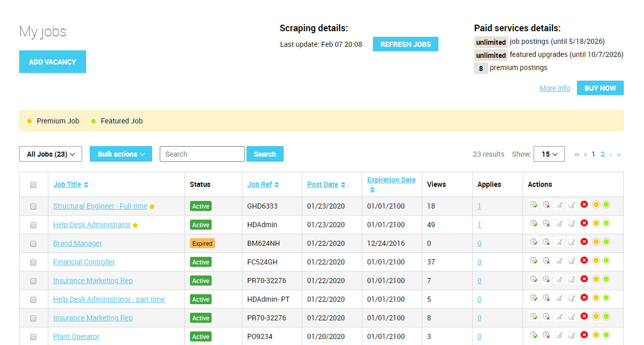Open the All Jobs (23) filter dropdown
644x345 pixels.
[50, 154]
